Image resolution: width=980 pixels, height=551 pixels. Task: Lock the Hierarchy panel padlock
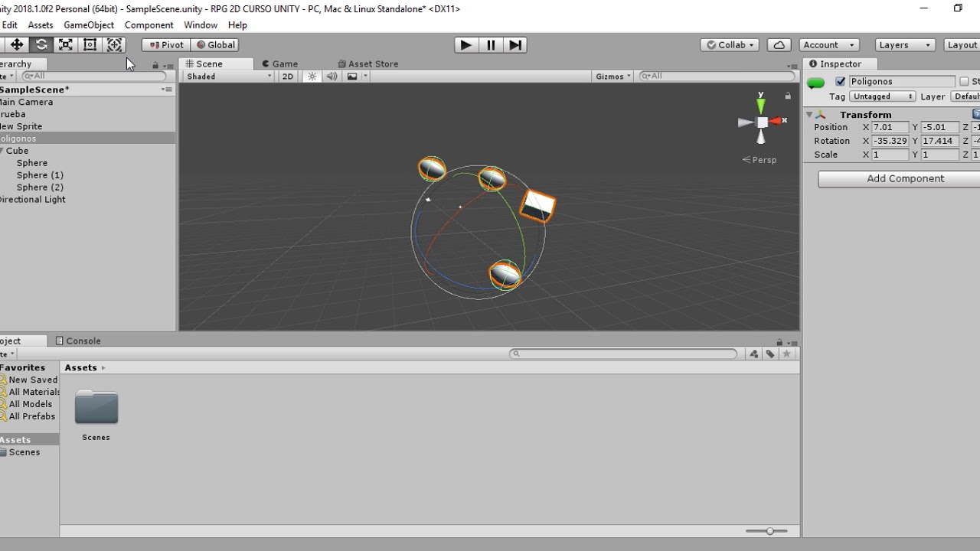tap(155, 65)
